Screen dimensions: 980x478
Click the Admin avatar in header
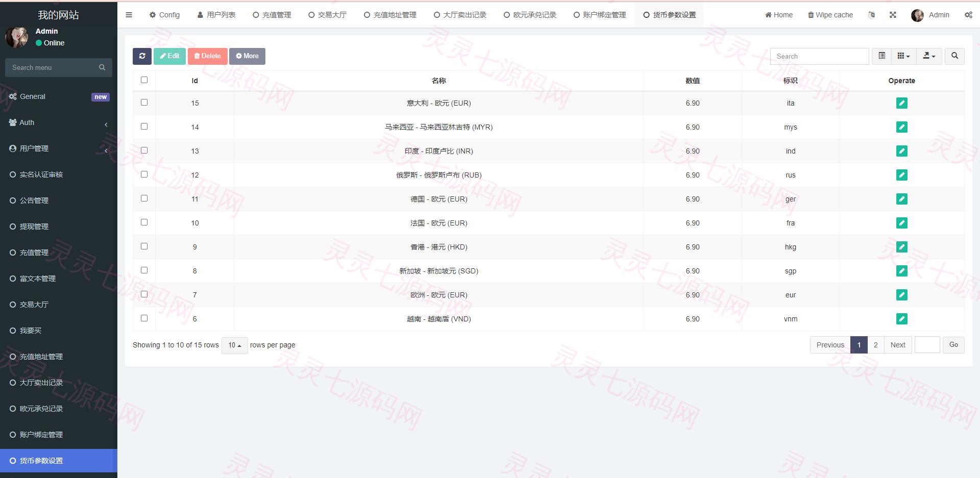(x=917, y=15)
